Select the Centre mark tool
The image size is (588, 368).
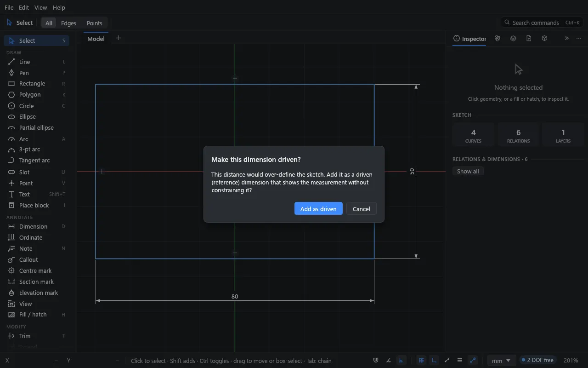tap(36, 270)
